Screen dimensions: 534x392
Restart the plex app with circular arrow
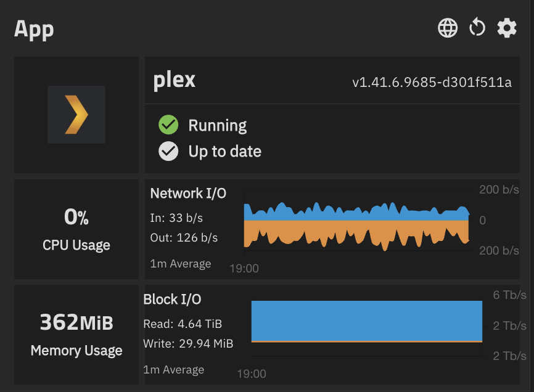point(477,27)
